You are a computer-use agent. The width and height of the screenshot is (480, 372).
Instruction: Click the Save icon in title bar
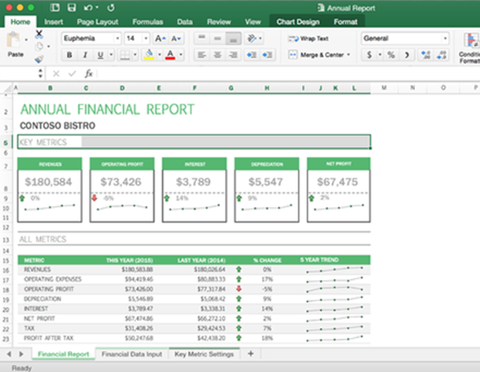coord(72,7)
